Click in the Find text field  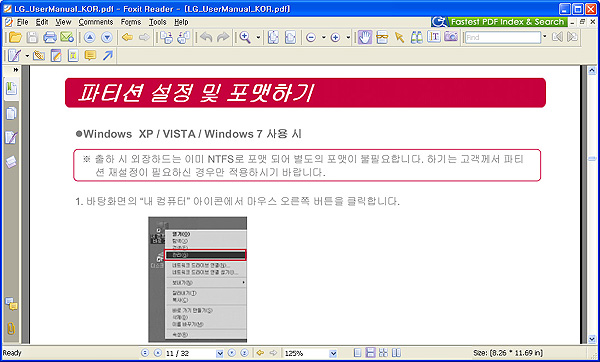pyautogui.click(x=503, y=38)
